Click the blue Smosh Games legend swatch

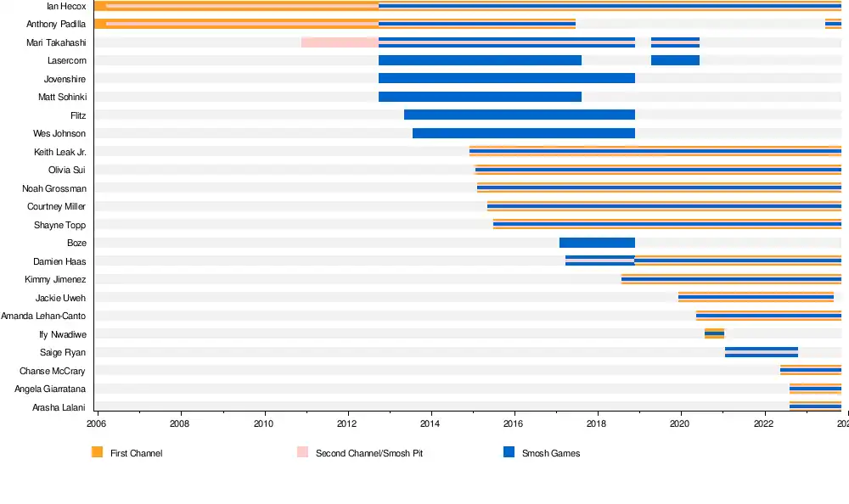pyautogui.click(x=509, y=452)
